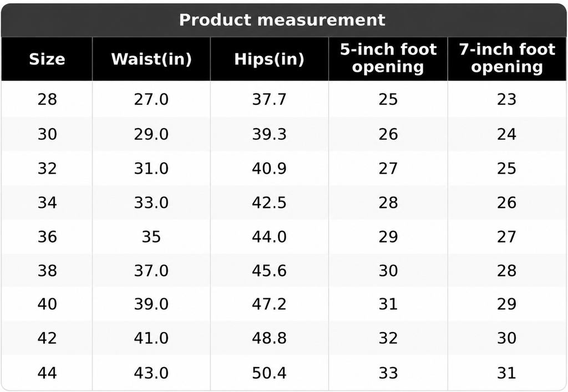Click size 28 in the Size column
The image size is (568, 392).
(47, 99)
